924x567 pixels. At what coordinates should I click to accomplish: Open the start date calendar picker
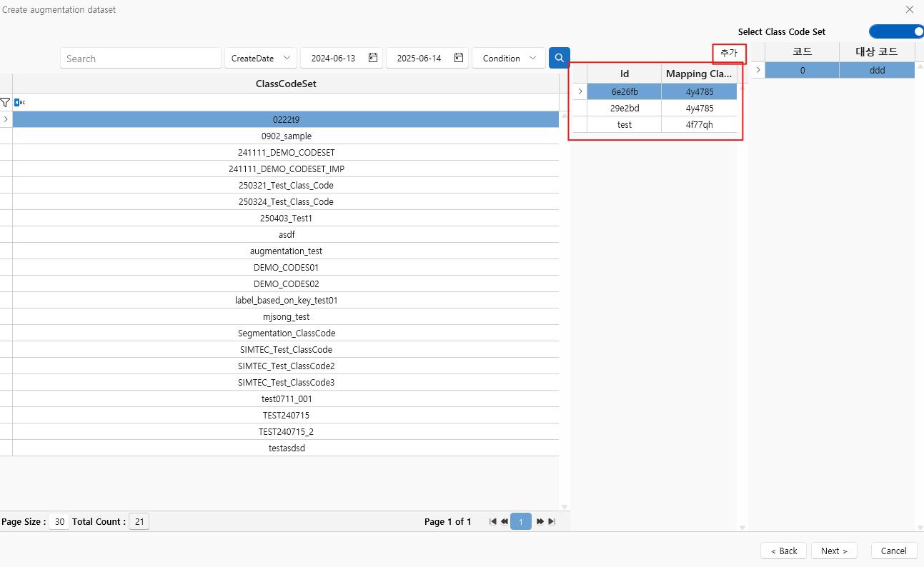pos(373,58)
